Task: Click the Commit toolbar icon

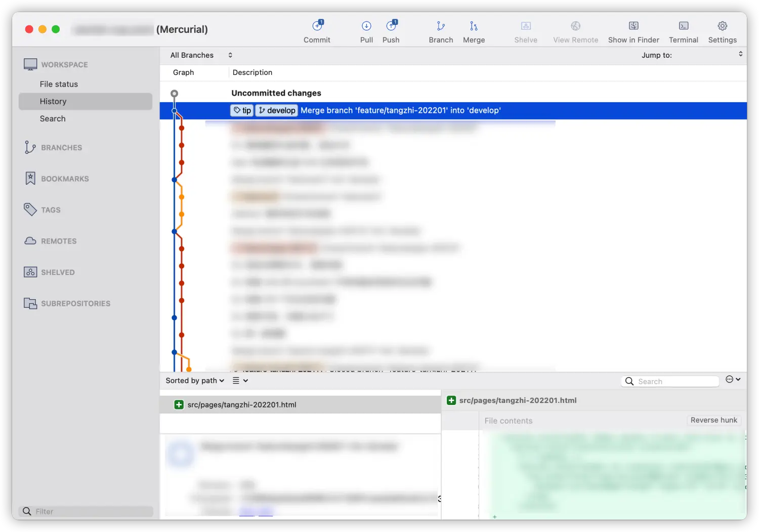Action: 317,25
